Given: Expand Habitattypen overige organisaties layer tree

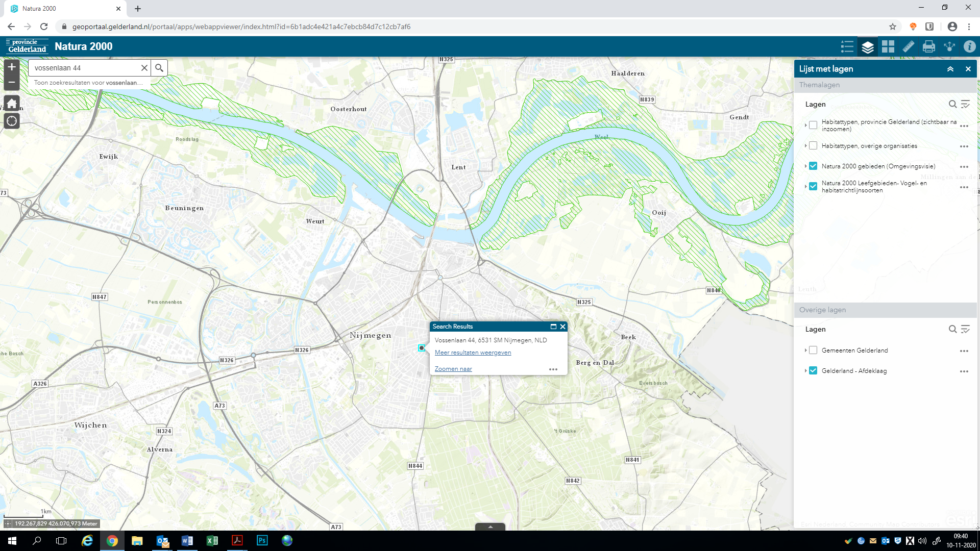Looking at the screenshot, I should coord(805,145).
